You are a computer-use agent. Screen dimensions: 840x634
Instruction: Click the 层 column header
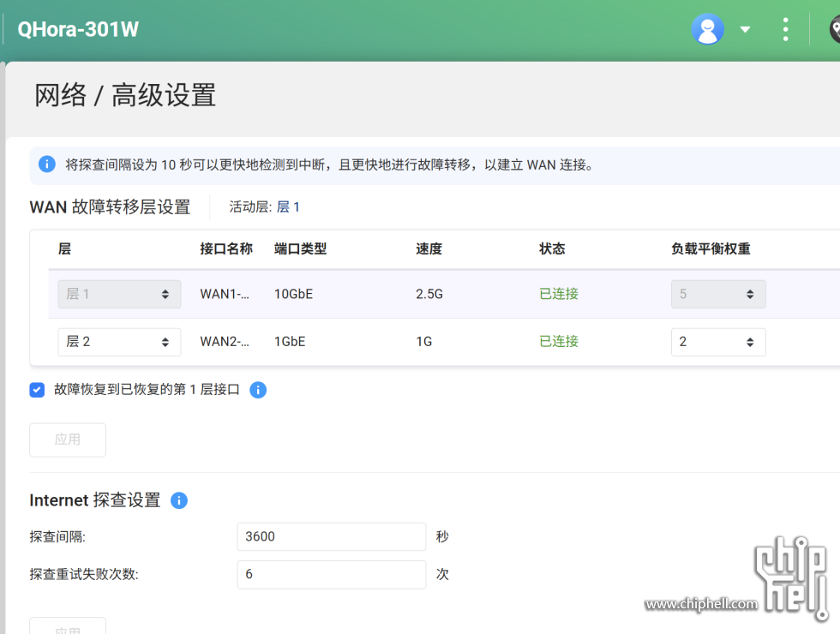click(64, 249)
